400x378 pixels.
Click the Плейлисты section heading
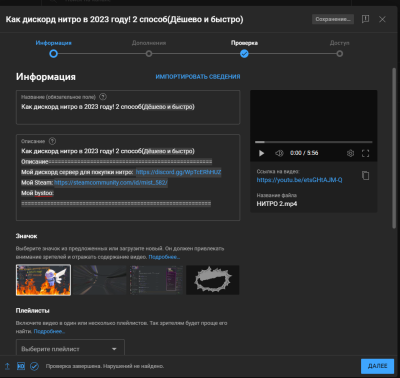(x=33, y=311)
